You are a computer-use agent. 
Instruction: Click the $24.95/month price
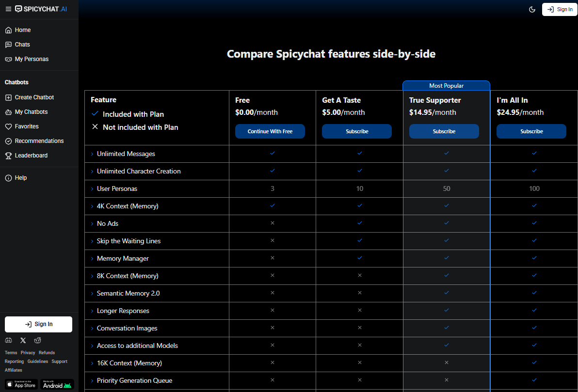click(520, 112)
